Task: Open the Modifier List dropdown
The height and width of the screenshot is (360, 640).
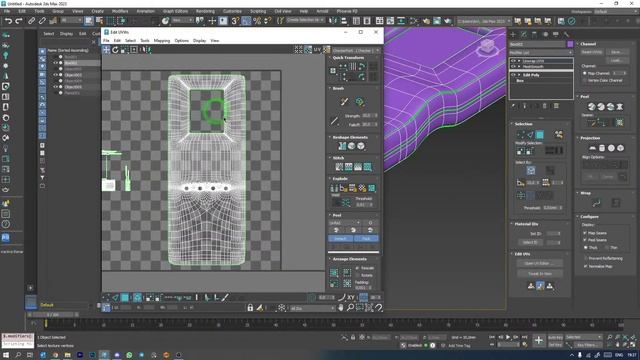Action: tap(541, 53)
